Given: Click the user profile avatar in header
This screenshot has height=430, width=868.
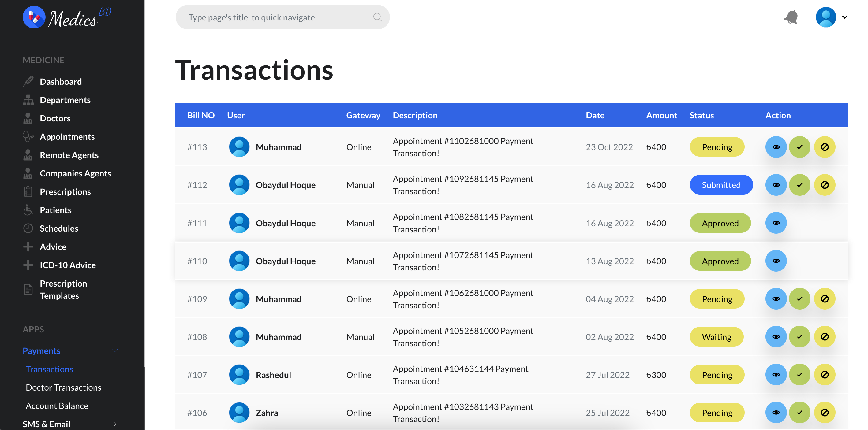Looking at the screenshot, I should pos(825,17).
